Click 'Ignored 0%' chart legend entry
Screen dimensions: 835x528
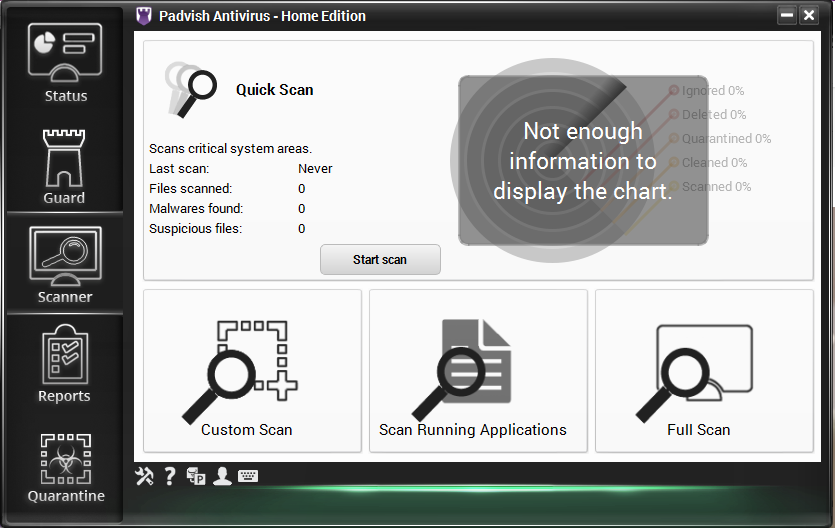707,90
